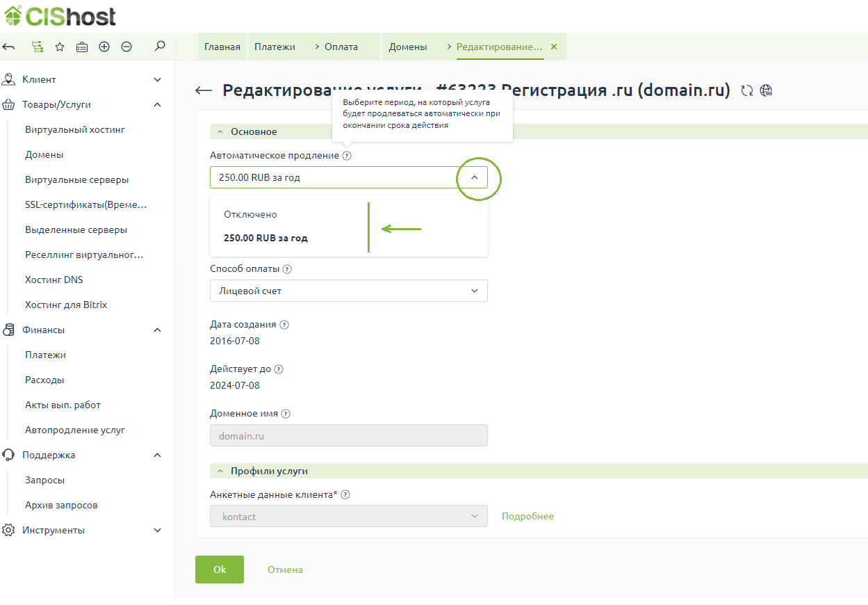Click the favorites star icon

pyautogui.click(x=60, y=47)
